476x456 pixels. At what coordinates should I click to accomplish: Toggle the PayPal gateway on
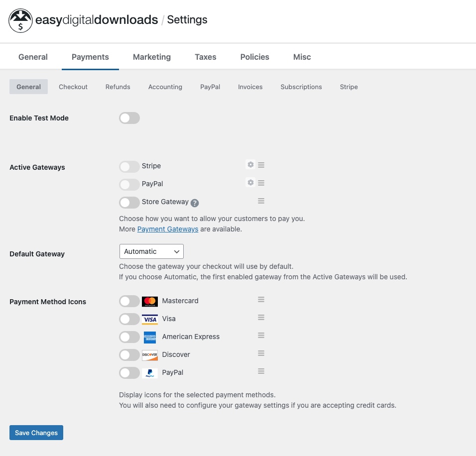(x=129, y=185)
